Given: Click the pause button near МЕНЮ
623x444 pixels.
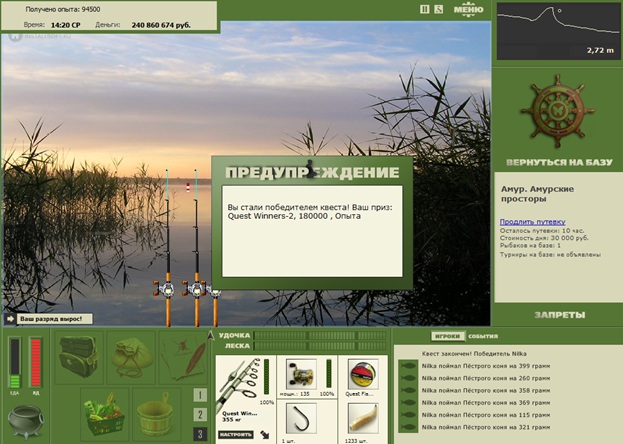Looking at the screenshot, I should pyautogui.click(x=424, y=9).
